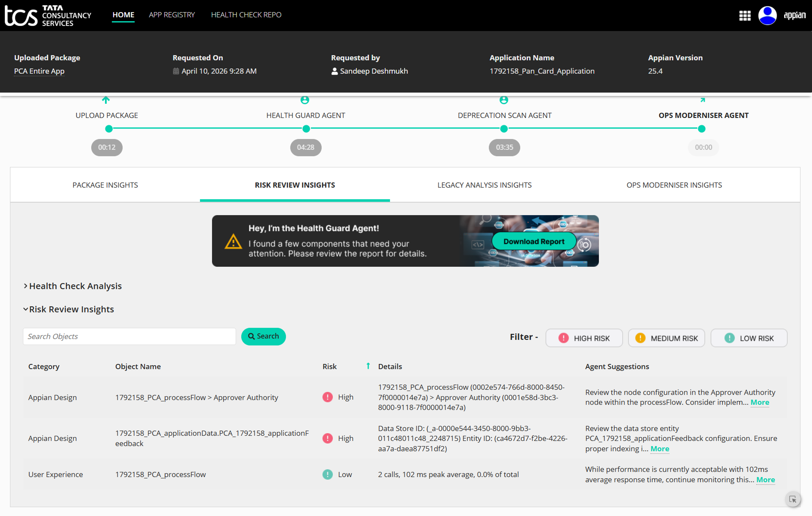Click the HEALTH GUARD AGENT step label
Image resolution: width=812 pixels, height=516 pixels.
click(x=306, y=116)
